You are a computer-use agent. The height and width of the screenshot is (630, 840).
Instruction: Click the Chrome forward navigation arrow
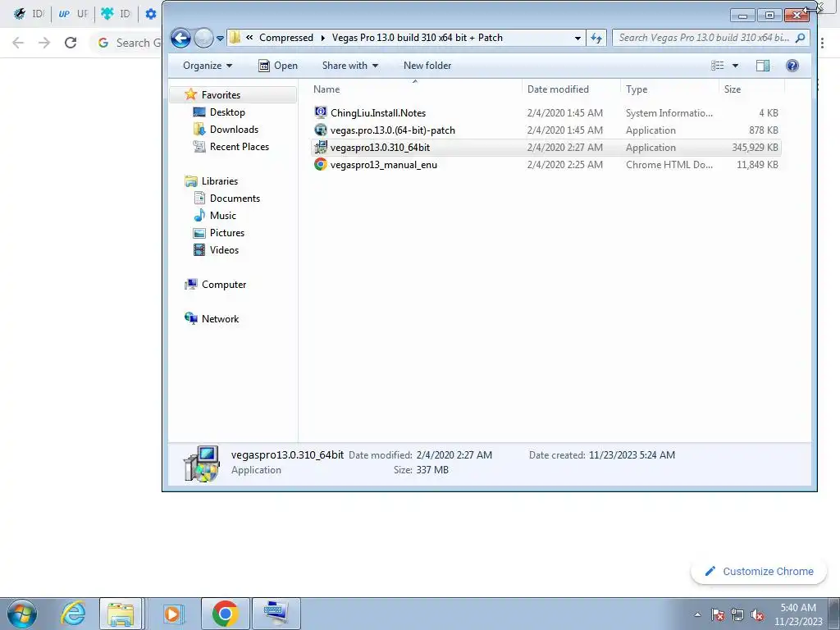tap(44, 43)
